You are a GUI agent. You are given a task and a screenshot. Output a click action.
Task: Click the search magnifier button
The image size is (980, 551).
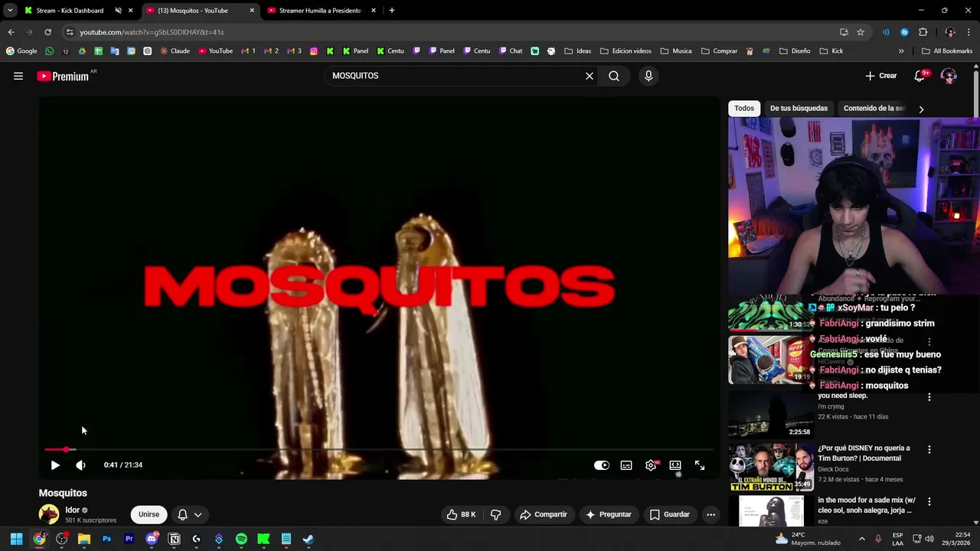click(614, 76)
